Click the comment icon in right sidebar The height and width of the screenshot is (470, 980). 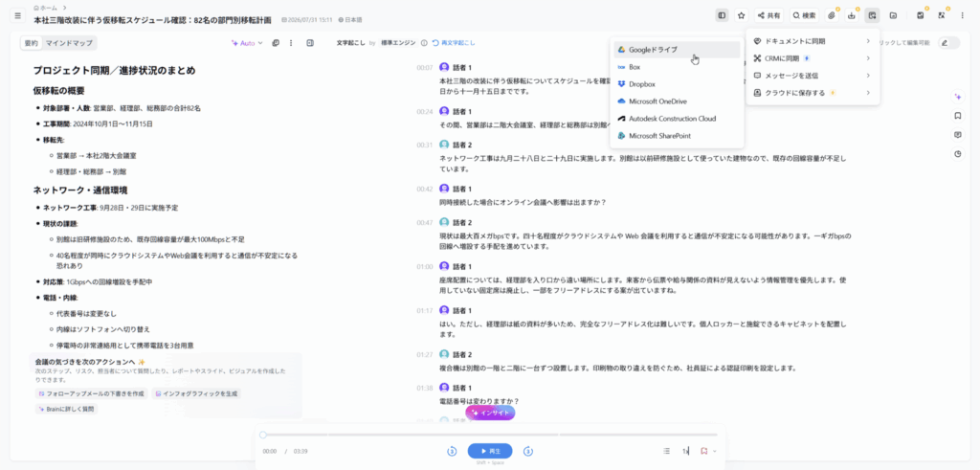957,135
